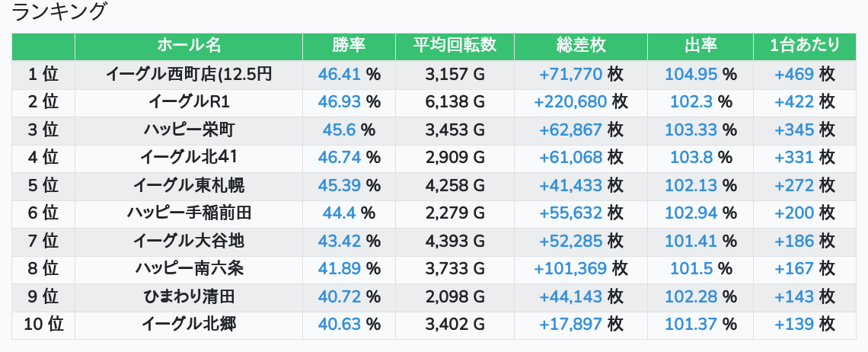Sort by the 1台あたり column header
Screen dimensions: 868x352
click(x=804, y=46)
